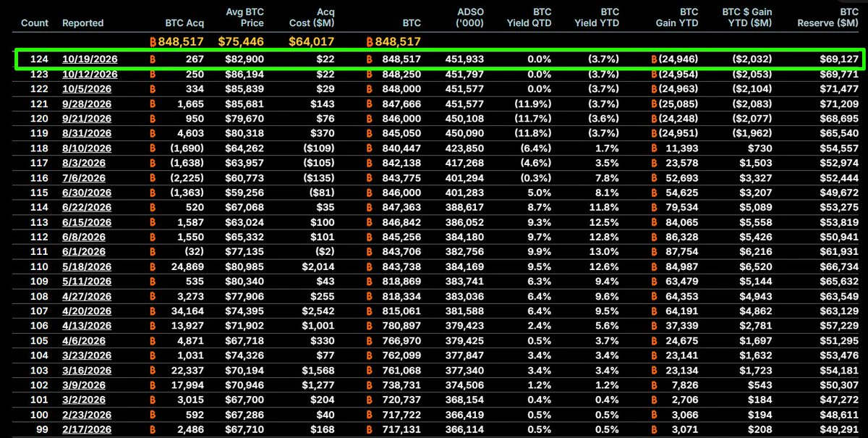This screenshot has height=438, width=868.
Task: Select the $64,017 acquisition cost total
Action: coord(312,41)
